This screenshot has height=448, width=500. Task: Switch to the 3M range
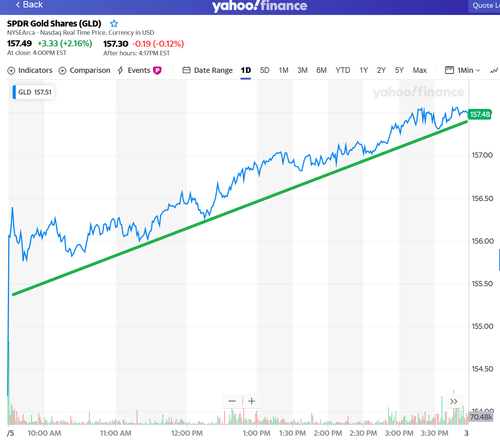point(303,70)
